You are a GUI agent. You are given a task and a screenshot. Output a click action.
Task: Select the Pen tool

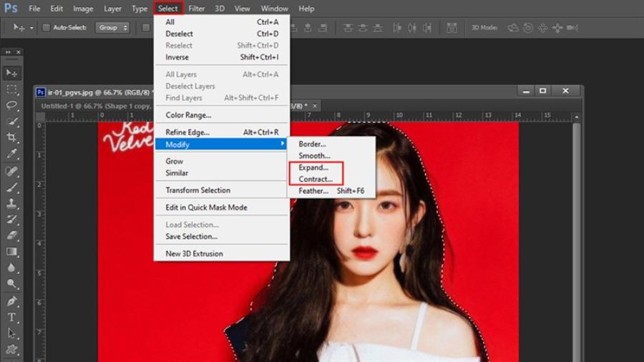click(11, 300)
